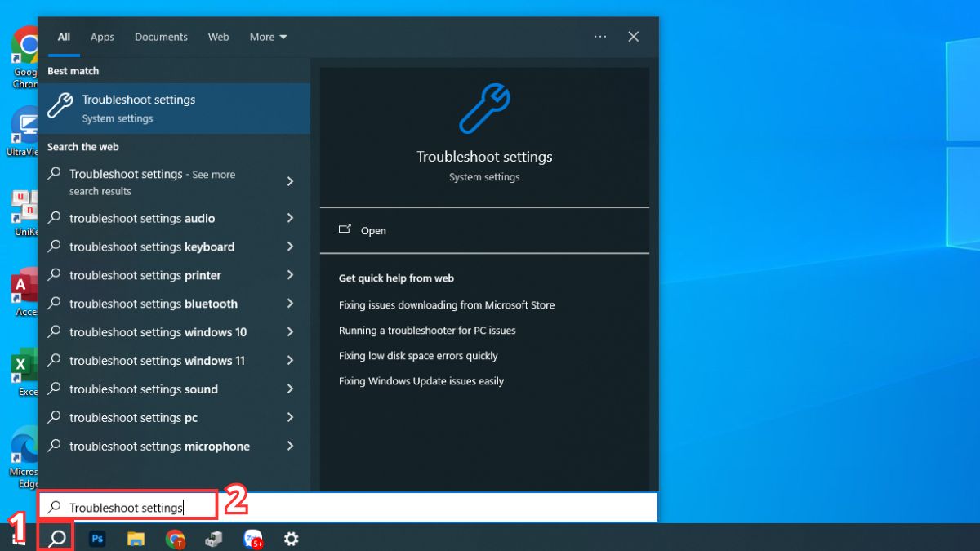Click magnifier icon inside the search box
980x551 pixels.
[x=55, y=508]
